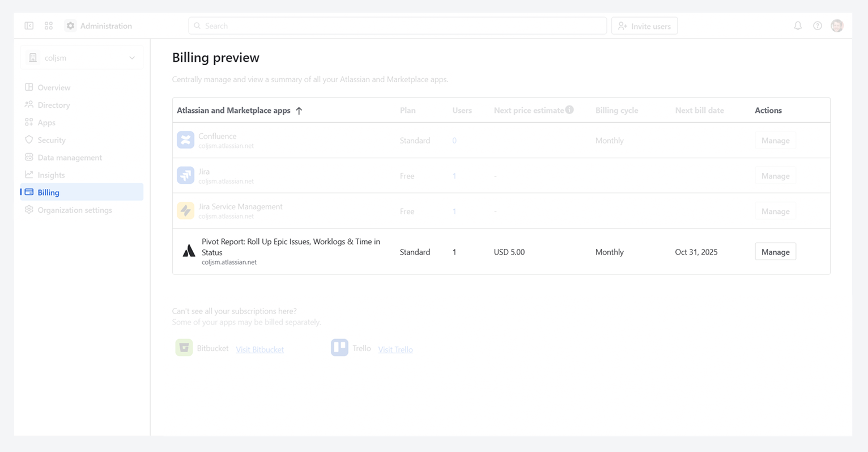Open Organization settings in the sidebar

click(x=82, y=210)
